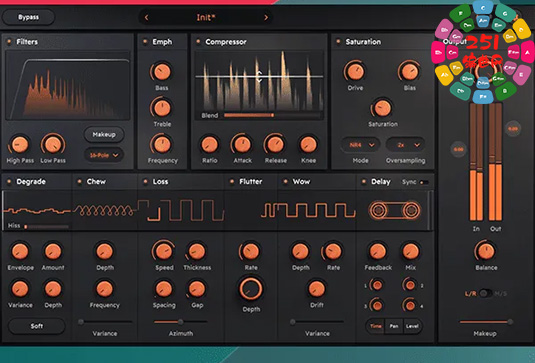
Task: Adjust the compressor Blend slider
Action: (x=272, y=115)
